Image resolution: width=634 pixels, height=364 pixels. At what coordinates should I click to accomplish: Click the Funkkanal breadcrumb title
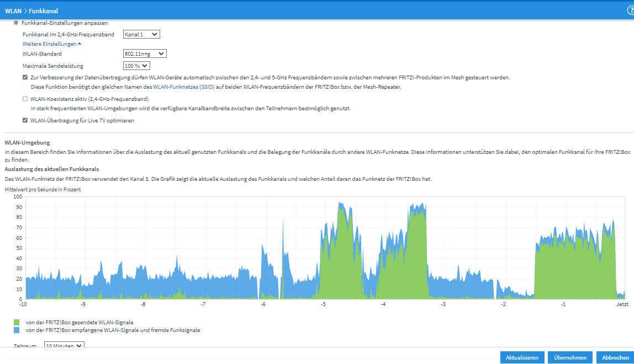click(x=43, y=11)
